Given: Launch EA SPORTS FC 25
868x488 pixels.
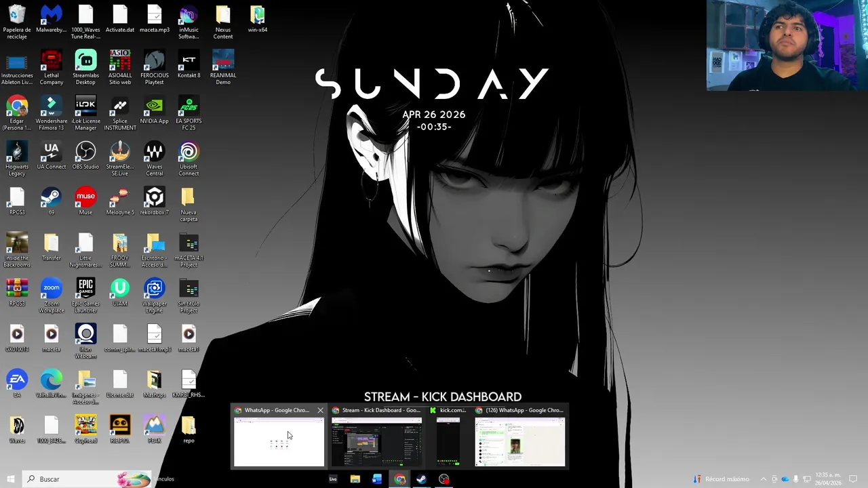Looking at the screenshot, I should (189, 113).
